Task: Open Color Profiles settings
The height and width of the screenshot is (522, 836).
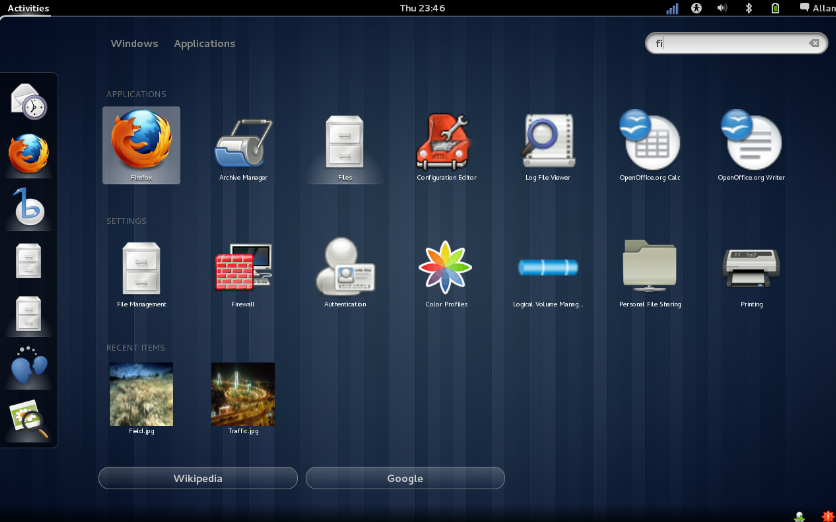Action: (x=446, y=272)
